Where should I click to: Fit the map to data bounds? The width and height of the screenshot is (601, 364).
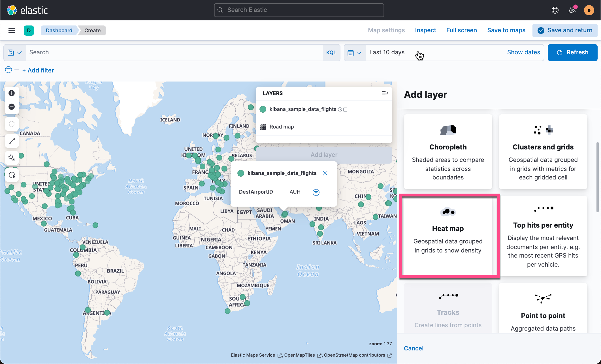pyautogui.click(x=12, y=141)
